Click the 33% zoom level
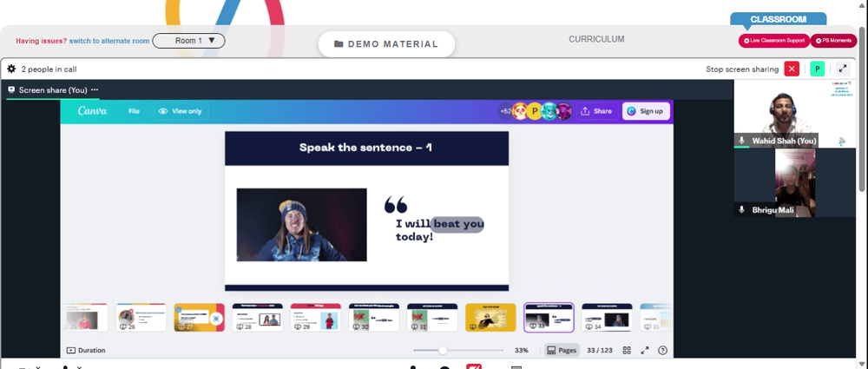Image resolution: width=868 pixels, height=369 pixels. (522, 350)
